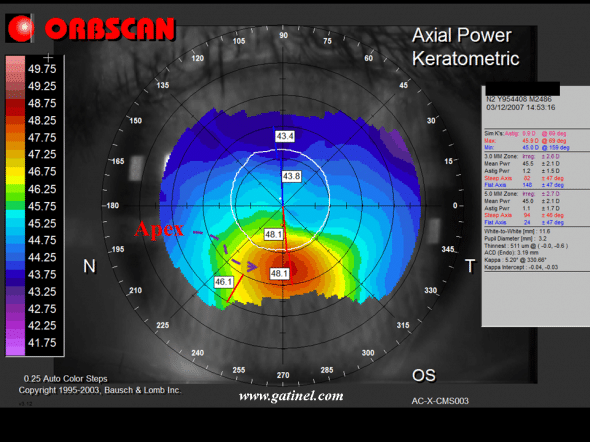Click the v3.12 version text
The height and width of the screenshot is (442, 590).
click(x=26, y=404)
